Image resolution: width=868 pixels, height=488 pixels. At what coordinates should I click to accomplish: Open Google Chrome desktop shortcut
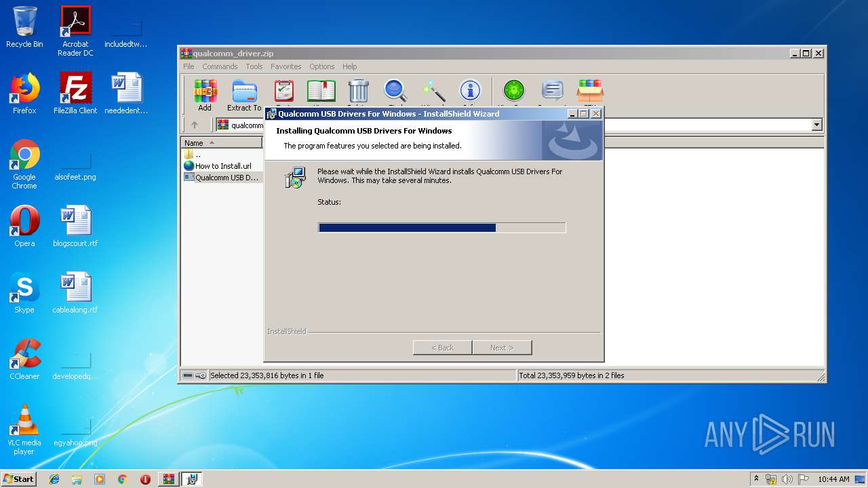(x=24, y=164)
